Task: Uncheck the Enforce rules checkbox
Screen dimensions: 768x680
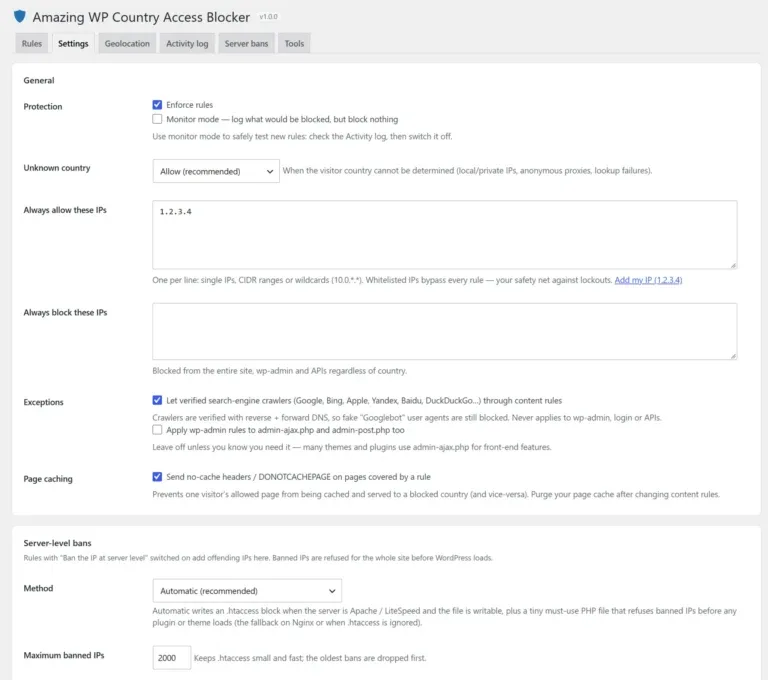Action: click(x=157, y=105)
